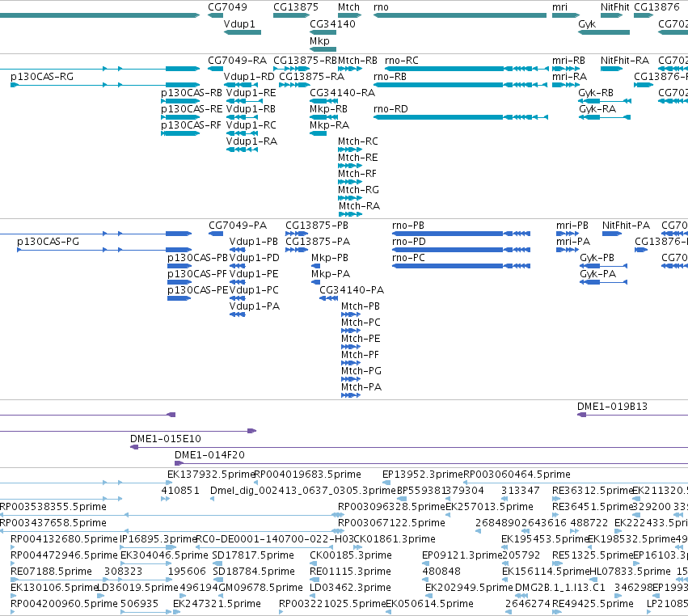Image resolution: width=688 pixels, height=616 pixels.
Task: Click protein CG7049-PA
Action: point(238,226)
